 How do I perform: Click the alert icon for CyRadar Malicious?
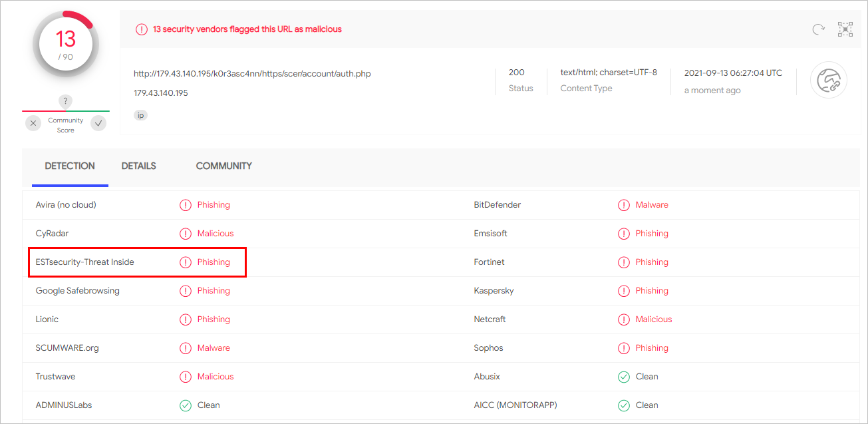(186, 234)
